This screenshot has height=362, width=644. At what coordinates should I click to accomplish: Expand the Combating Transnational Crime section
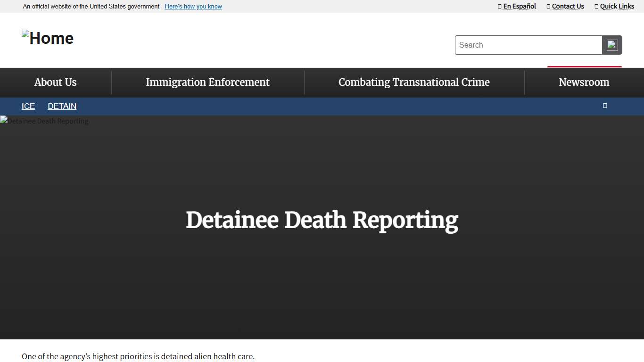pos(414,82)
